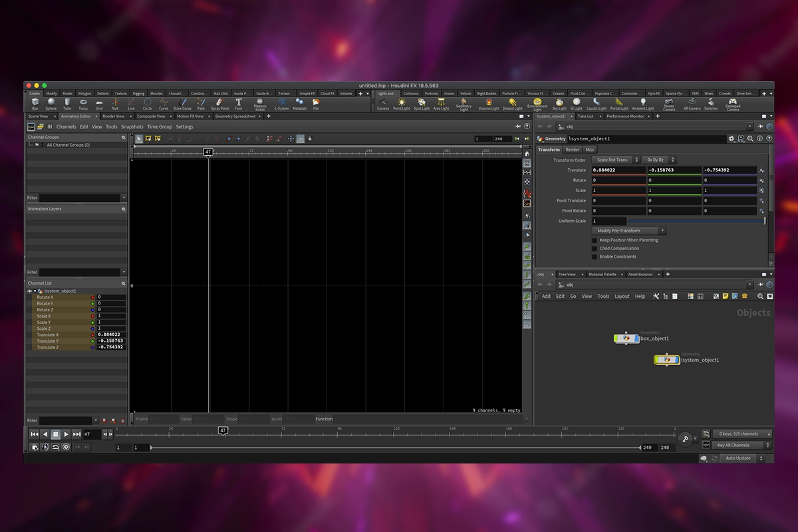This screenshot has height=532, width=798.
Task: Adjust the Uniform Scale slider
Action: 697,221
